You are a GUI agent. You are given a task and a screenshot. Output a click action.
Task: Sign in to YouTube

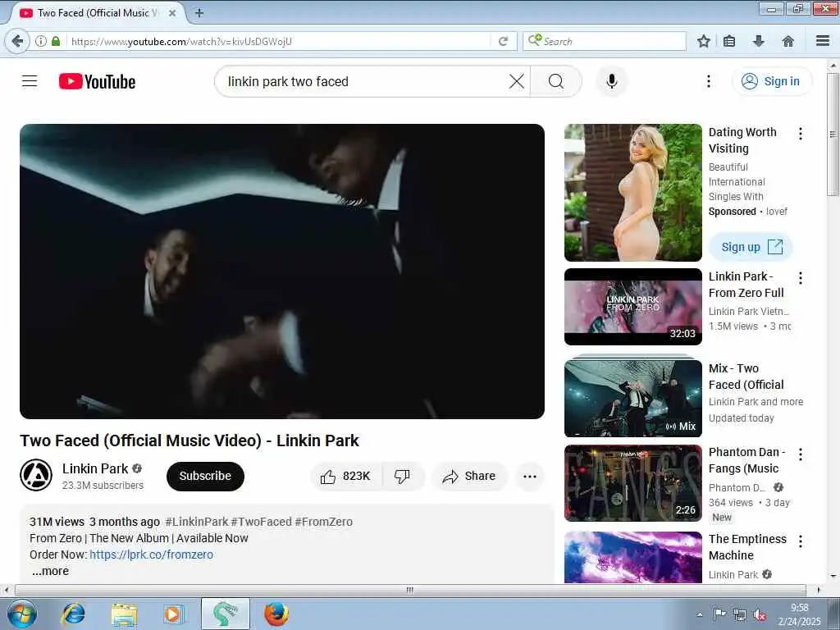pos(772,81)
